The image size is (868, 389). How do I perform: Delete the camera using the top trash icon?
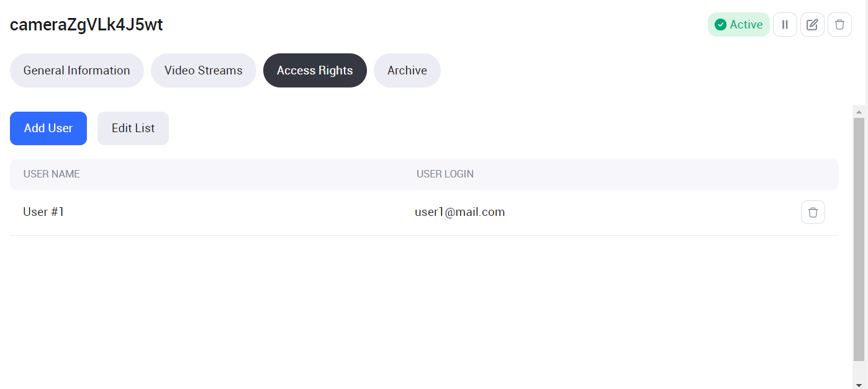839,25
